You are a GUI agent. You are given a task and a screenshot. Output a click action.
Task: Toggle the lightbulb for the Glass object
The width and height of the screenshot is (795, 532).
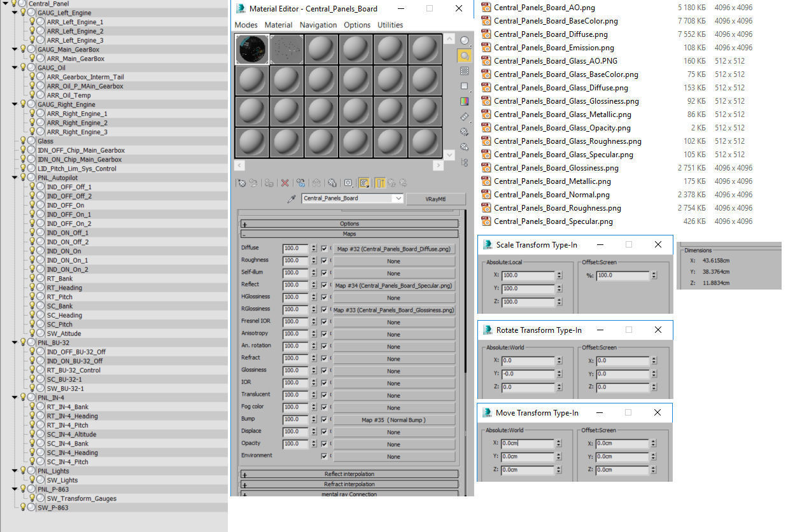point(23,141)
